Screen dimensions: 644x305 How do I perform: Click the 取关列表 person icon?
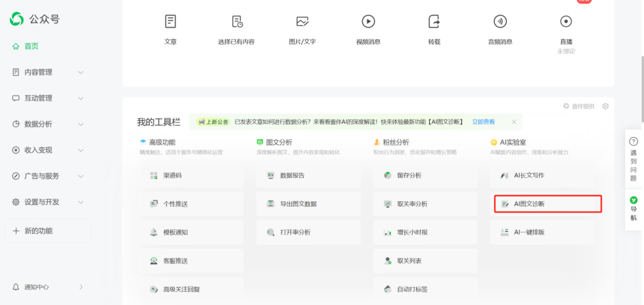coord(387,261)
